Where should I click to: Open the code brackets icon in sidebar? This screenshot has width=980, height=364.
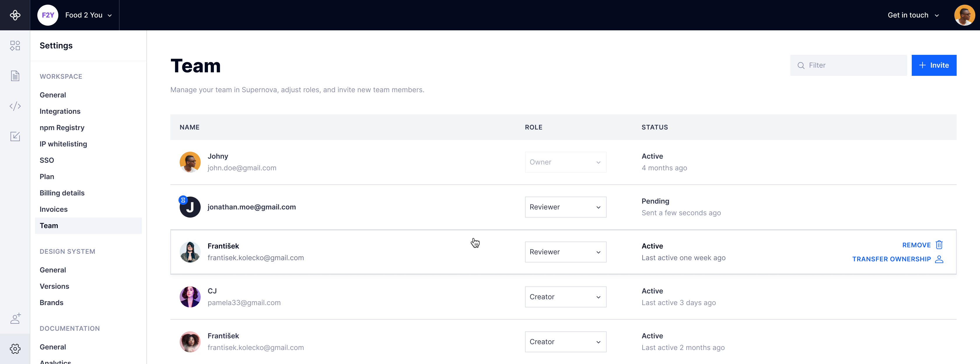[15, 106]
